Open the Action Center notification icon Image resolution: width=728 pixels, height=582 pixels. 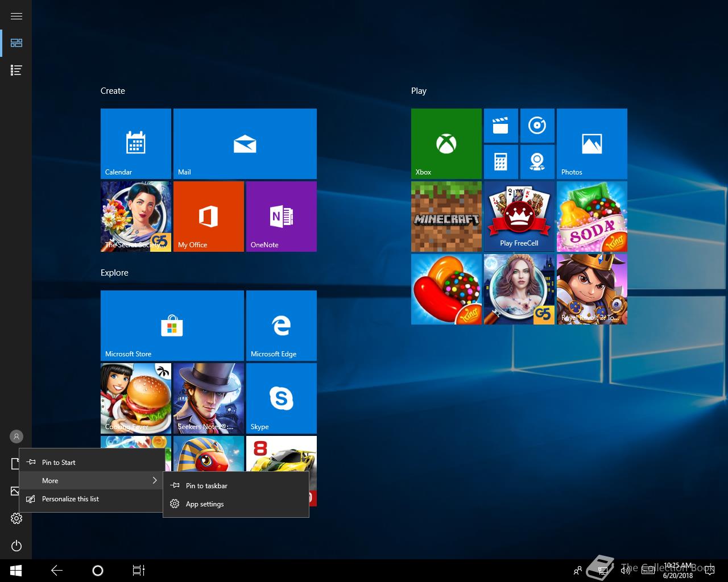[x=710, y=571]
